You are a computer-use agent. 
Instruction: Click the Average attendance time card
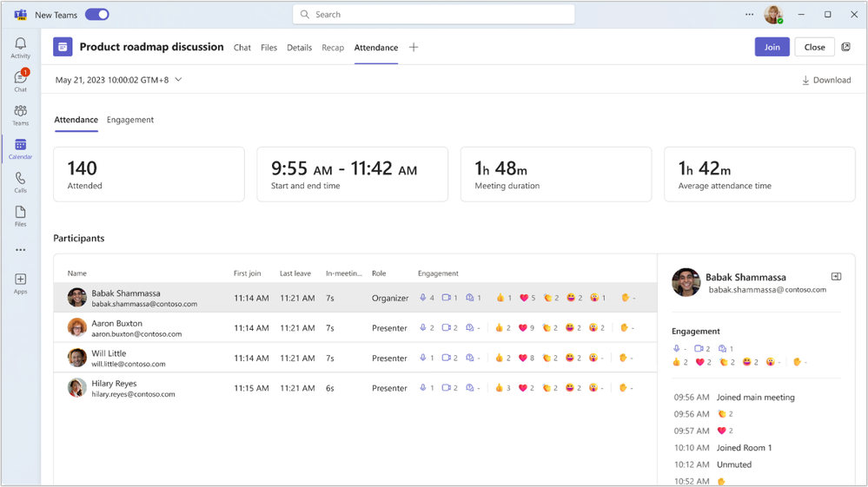(x=759, y=174)
